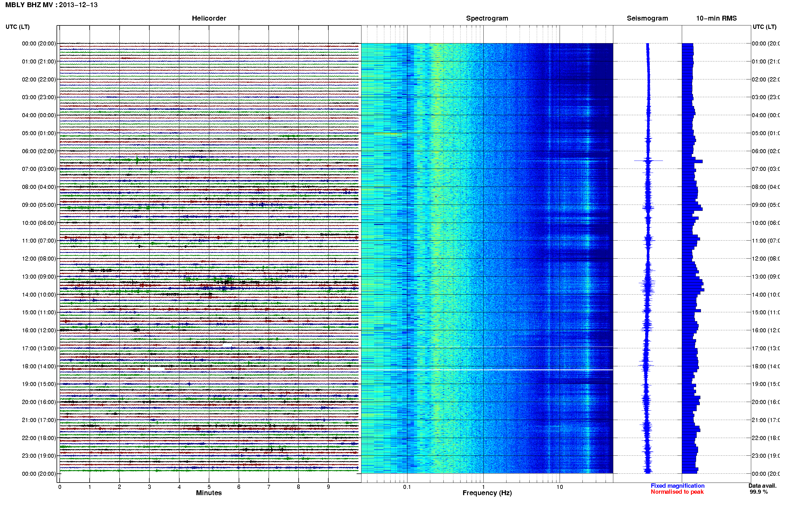
Task: Click the 'Minutes' x-axis label
Action: click(x=209, y=493)
